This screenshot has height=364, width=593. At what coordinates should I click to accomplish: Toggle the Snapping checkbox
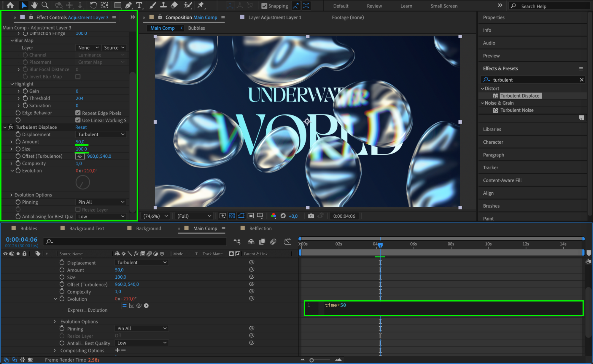point(264,6)
